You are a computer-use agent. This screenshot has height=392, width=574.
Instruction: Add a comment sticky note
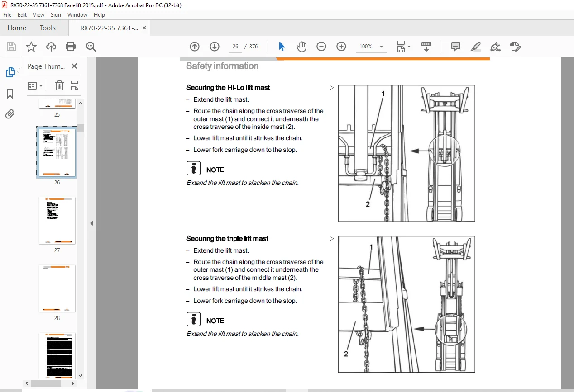(456, 47)
